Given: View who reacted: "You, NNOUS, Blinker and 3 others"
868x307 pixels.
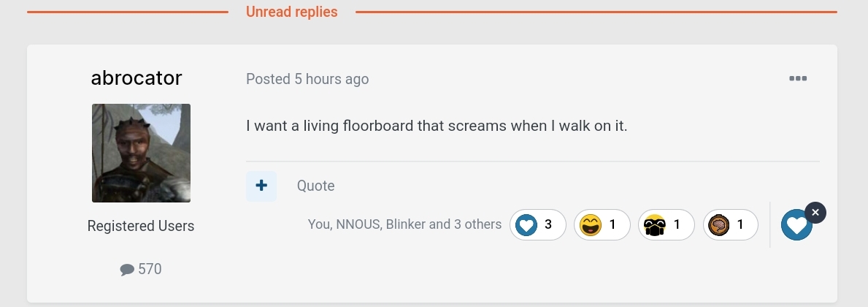Looking at the screenshot, I should 404,224.
